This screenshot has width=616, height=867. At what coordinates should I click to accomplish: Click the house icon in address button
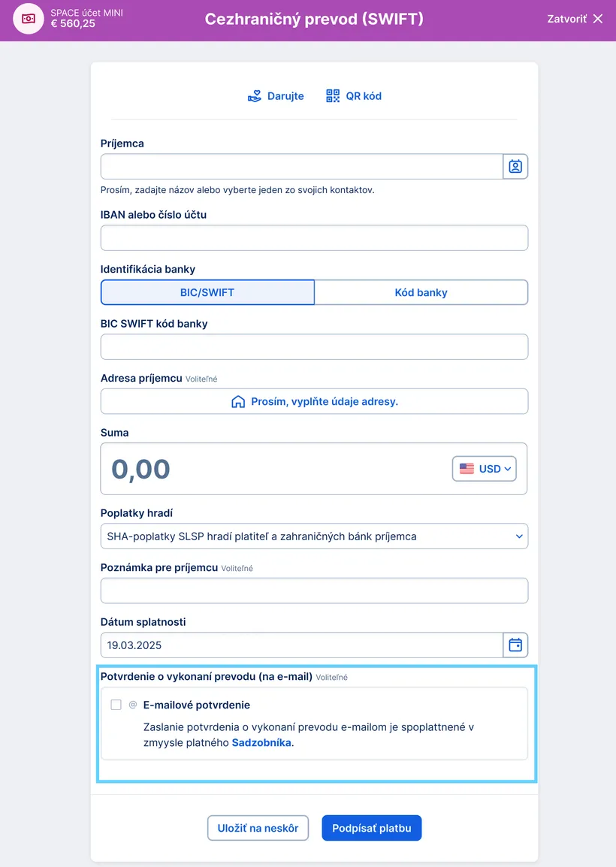[x=238, y=402]
